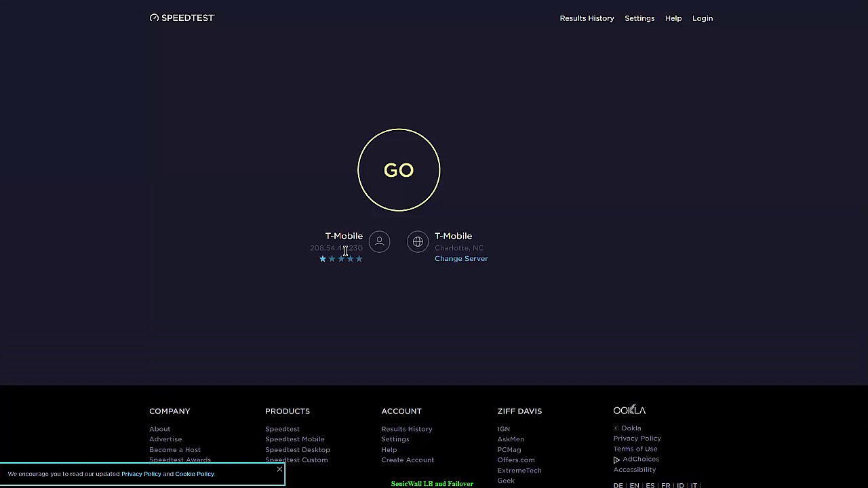Open the AdChoices footer link
The image size is (868, 488).
click(641, 459)
